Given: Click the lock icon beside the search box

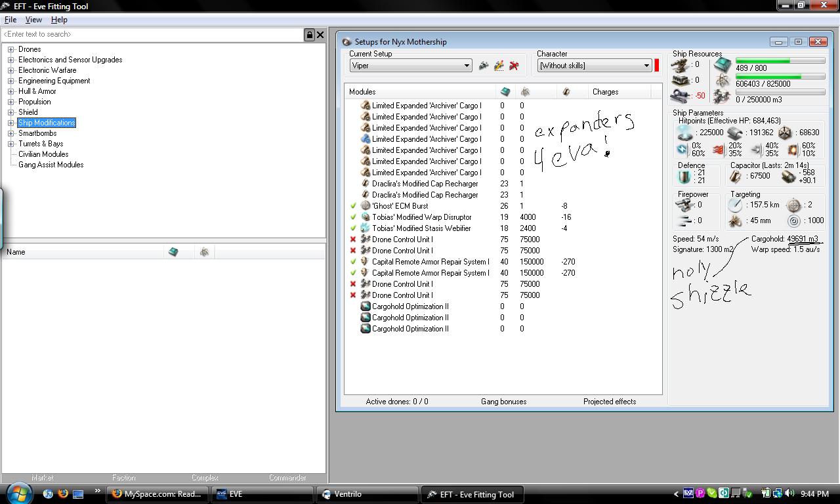Looking at the screenshot, I should 309,35.
